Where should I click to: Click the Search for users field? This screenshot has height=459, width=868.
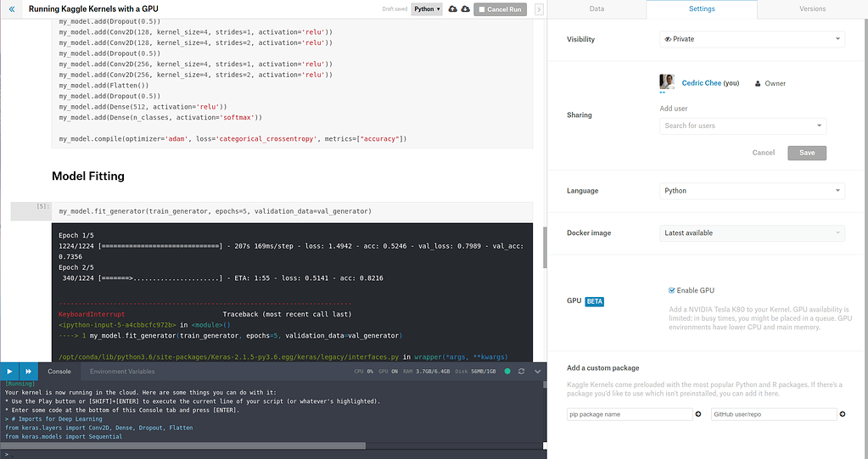coord(742,126)
